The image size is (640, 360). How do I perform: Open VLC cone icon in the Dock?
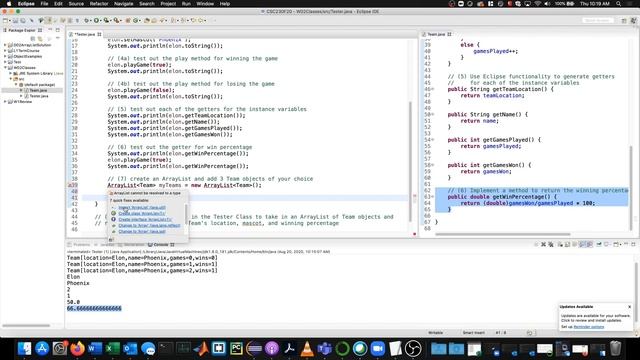point(307,348)
